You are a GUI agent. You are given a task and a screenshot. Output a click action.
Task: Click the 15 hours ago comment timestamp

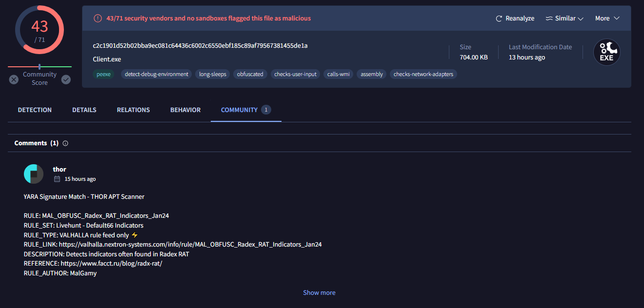(80, 179)
